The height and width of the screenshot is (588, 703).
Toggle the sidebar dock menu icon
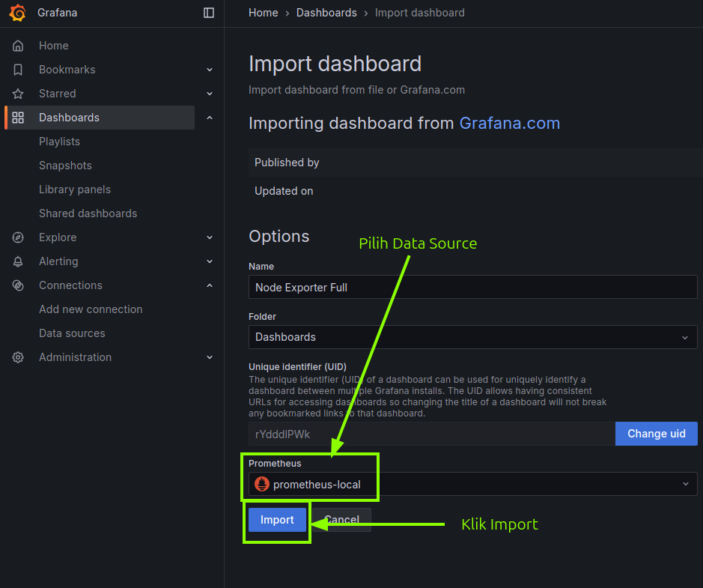click(x=209, y=13)
